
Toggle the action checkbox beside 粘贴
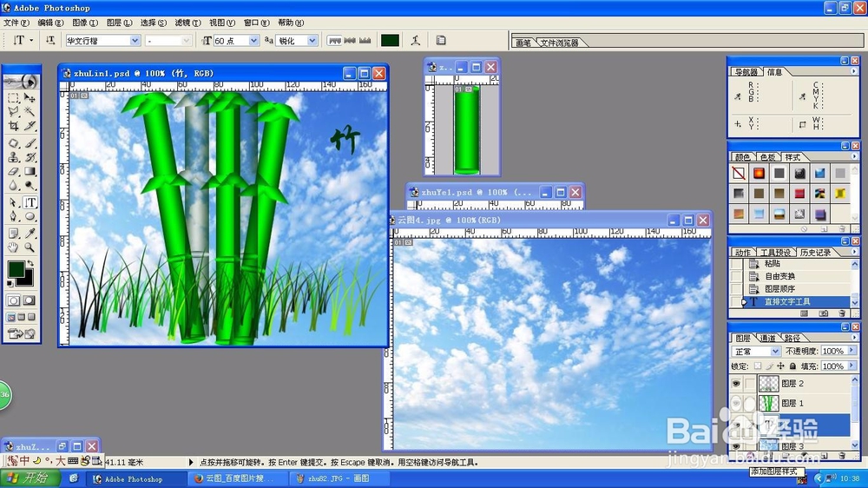[x=736, y=264]
